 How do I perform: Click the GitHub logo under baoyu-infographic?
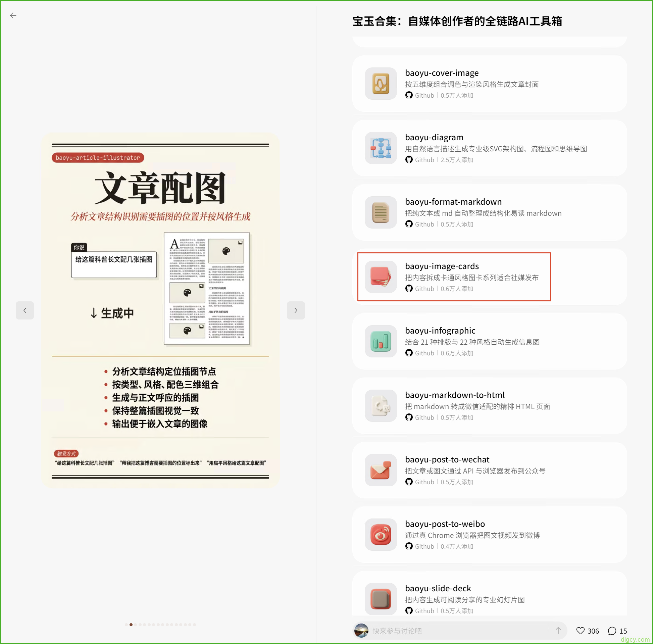tap(409, 353)
